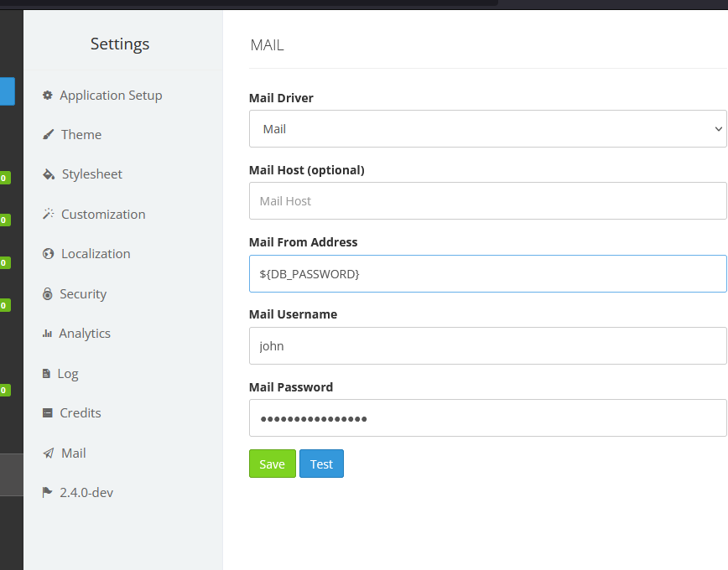
Task: Click the flag icon beside 2.4.0-dev
Action: (48, 493)
